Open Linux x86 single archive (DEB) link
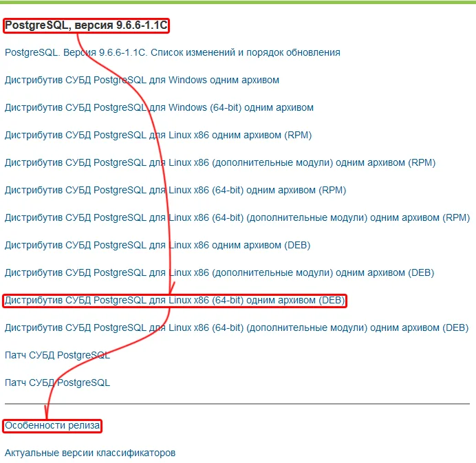 tap(158, 245)
